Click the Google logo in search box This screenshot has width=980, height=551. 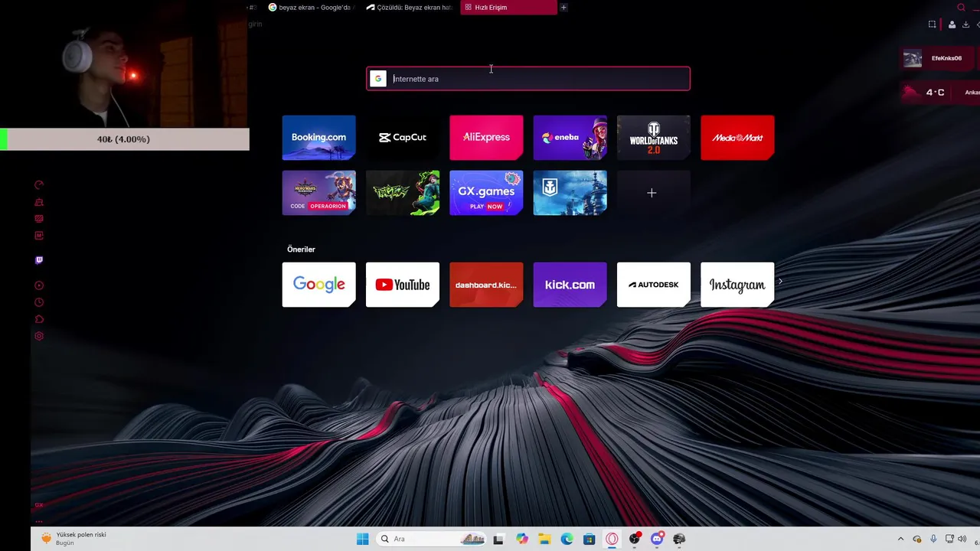(378, 79)
